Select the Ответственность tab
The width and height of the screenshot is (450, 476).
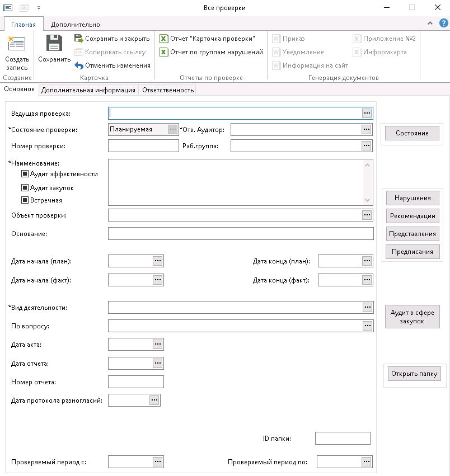point(168,90)
